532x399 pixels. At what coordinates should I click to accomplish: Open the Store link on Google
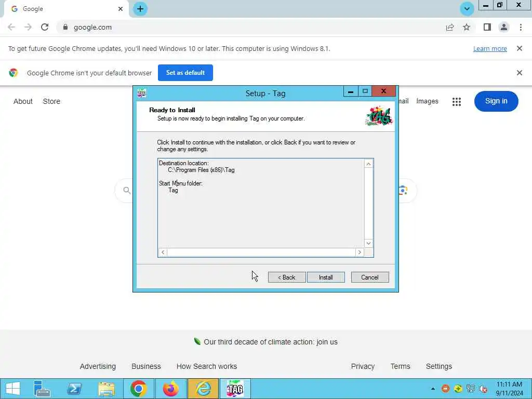[x=51, y=101]
